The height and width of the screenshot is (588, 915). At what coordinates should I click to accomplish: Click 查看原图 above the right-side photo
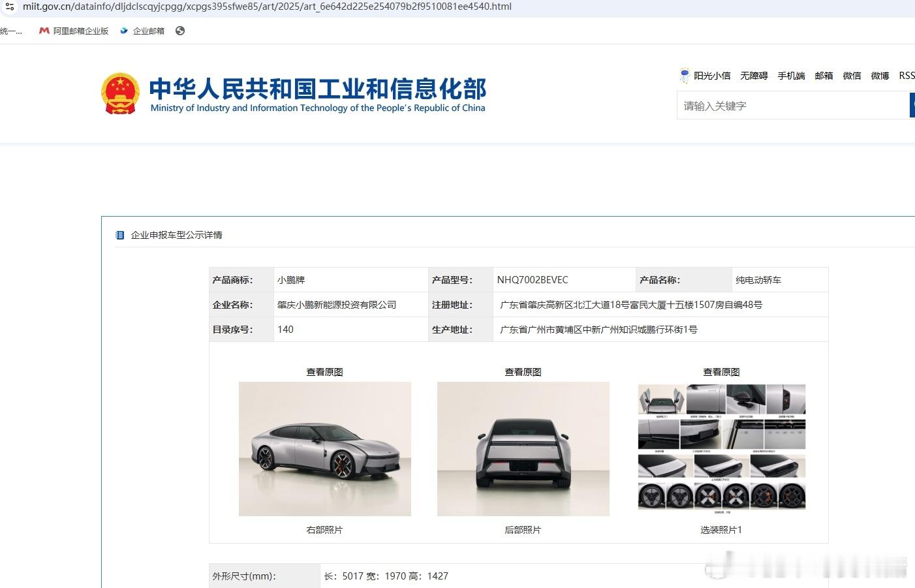[x=324, y=372]
